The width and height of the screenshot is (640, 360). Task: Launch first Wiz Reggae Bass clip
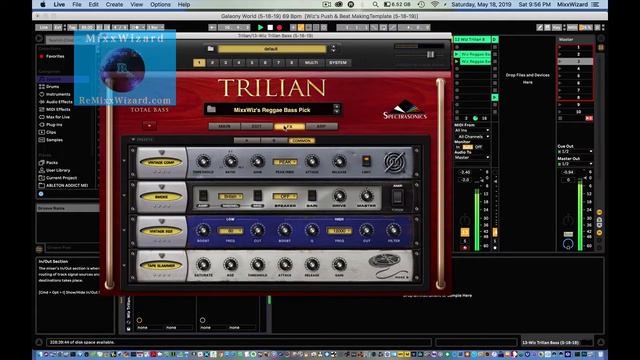tap(457, 54)
